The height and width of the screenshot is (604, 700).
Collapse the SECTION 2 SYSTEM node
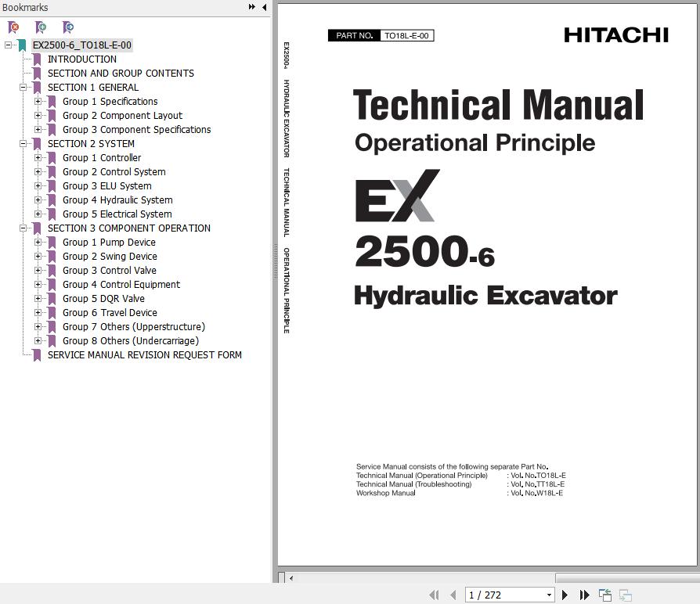tap(23, 144)
